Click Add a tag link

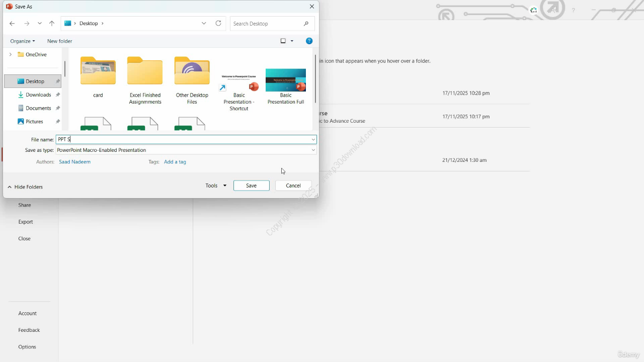(x=175, y=162)
